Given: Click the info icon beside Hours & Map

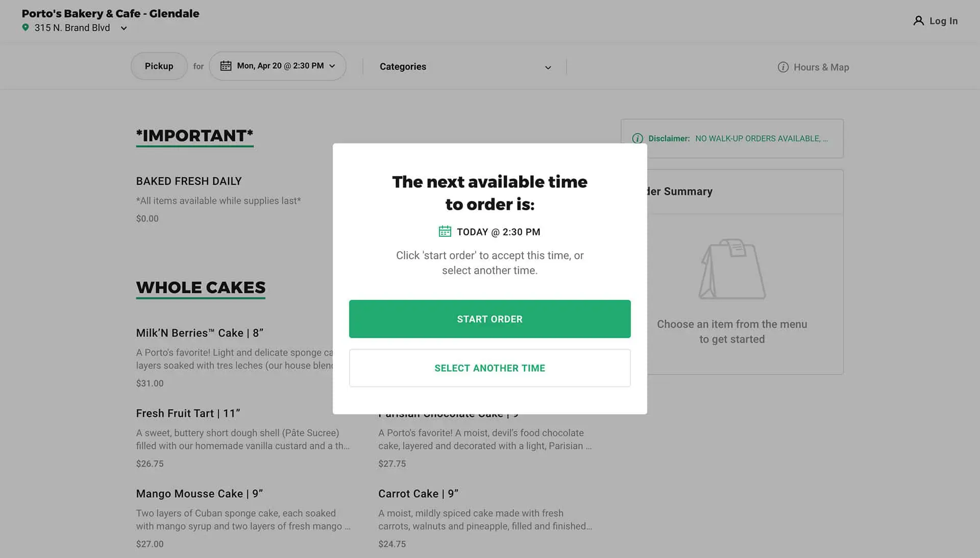Looking at the screenshot, I should tap(782, 67).
